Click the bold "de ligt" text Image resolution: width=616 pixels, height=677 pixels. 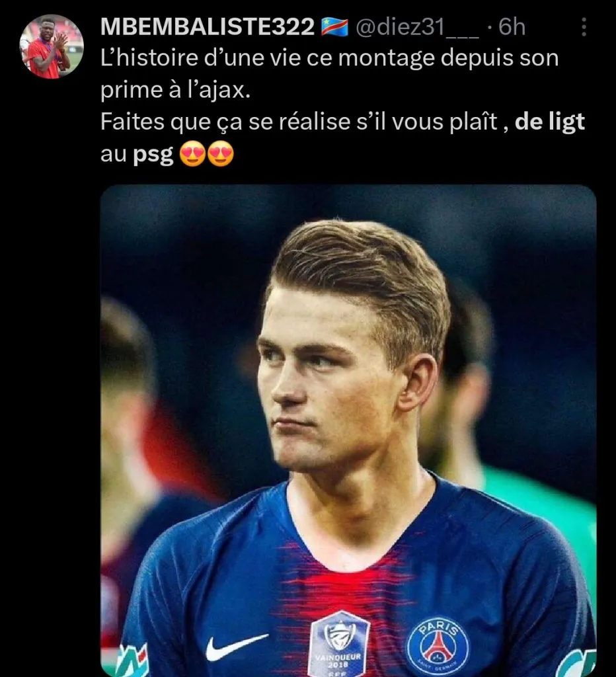[x=550, y=122]
